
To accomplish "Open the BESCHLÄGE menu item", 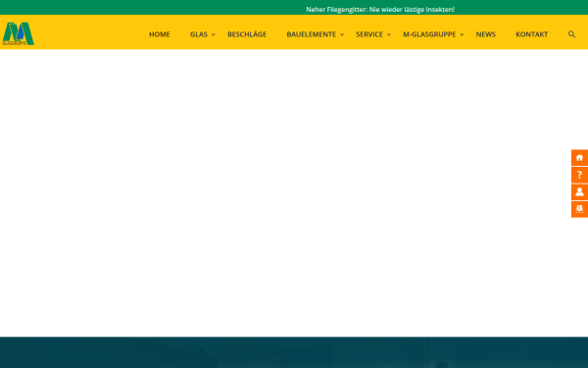I will point(247,34).
